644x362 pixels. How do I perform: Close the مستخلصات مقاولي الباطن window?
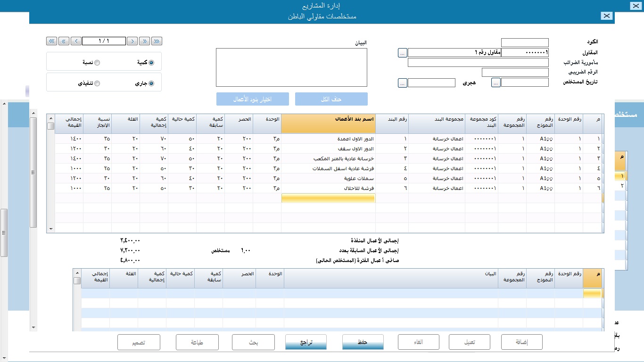click(607, 16)
